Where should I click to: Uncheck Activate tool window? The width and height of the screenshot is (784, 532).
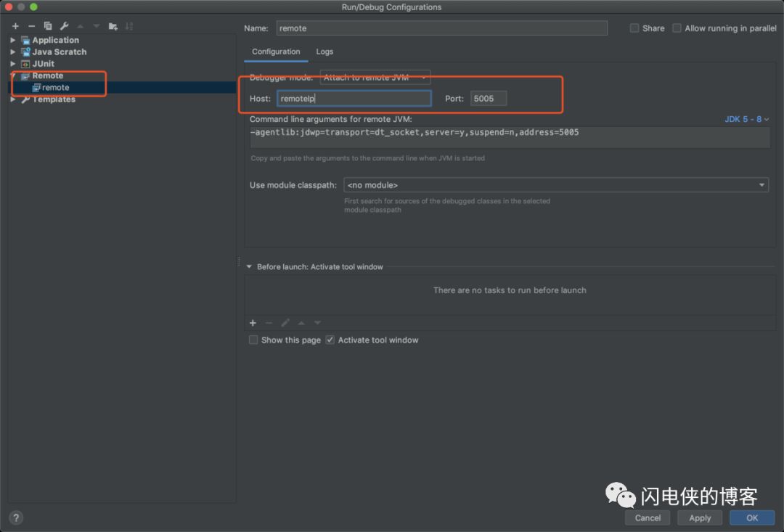(330, 340)
